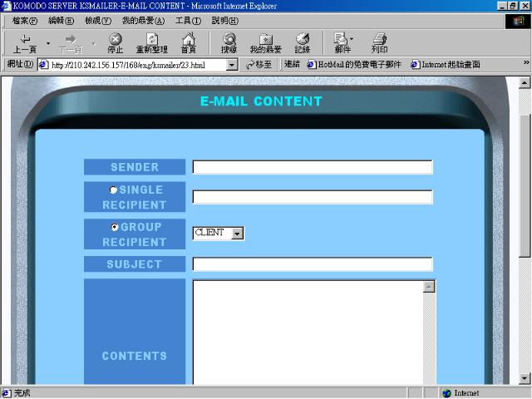Open the Tools (工具) menu

[188, 20]
